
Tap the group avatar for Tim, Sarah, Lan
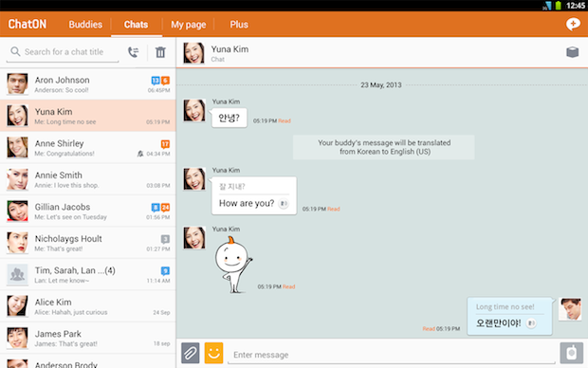(x=17, y=274)
